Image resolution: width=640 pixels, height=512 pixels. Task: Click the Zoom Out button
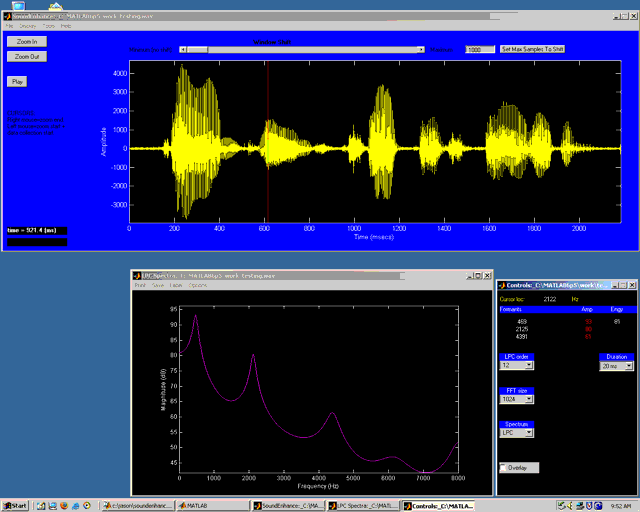pyautogui.click(x=26, y=57)
